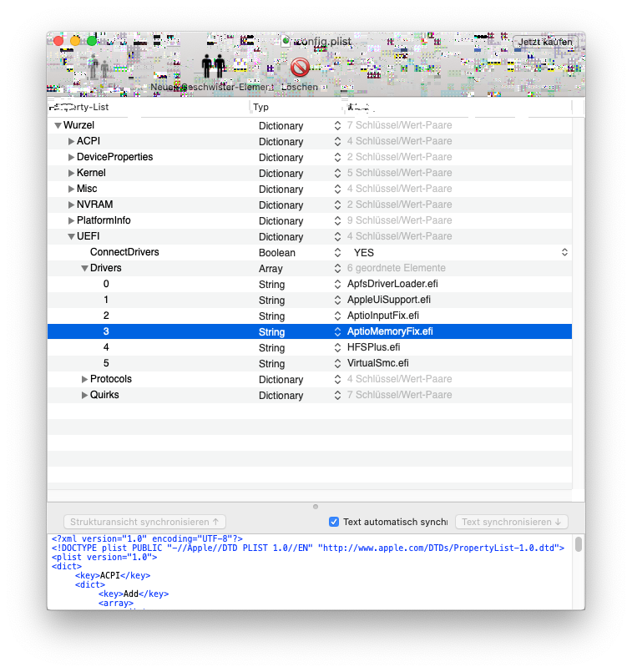Expand the Quirks node
The width and height of the screenshot is (632, 672).
84,395
